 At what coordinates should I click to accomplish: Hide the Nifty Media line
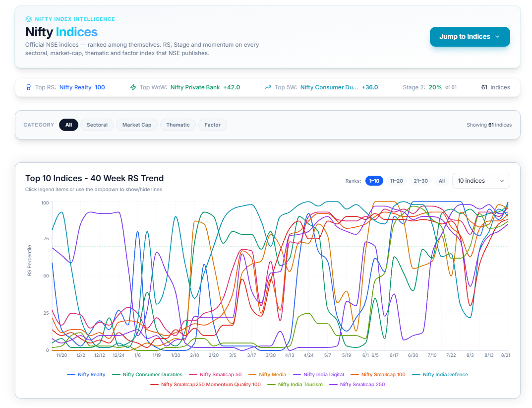pos(267,374)
